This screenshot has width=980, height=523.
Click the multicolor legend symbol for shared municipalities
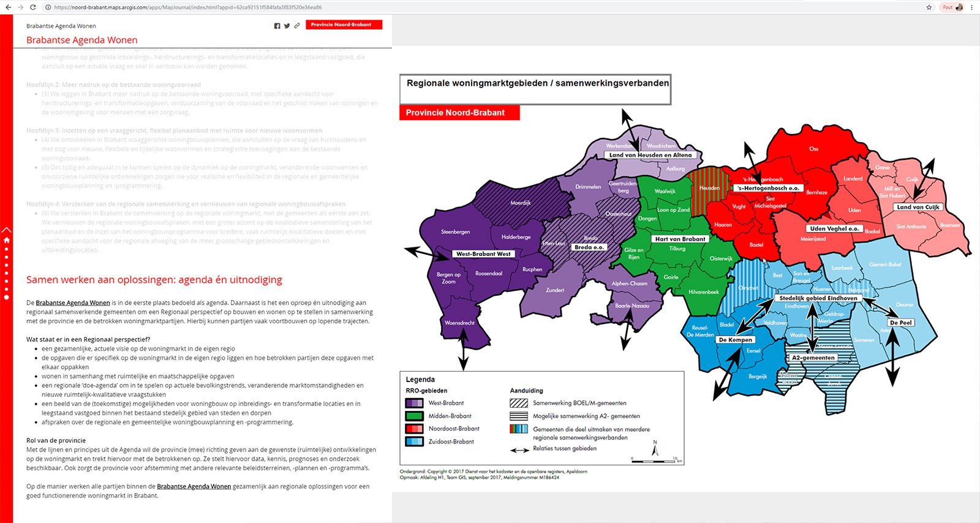pyautogui.click(x=519, y=429)
